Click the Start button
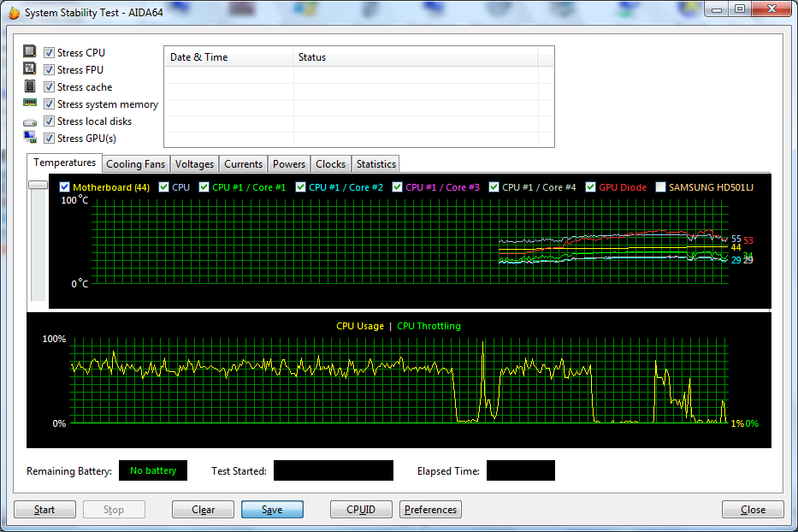 (x=44, y=510)
